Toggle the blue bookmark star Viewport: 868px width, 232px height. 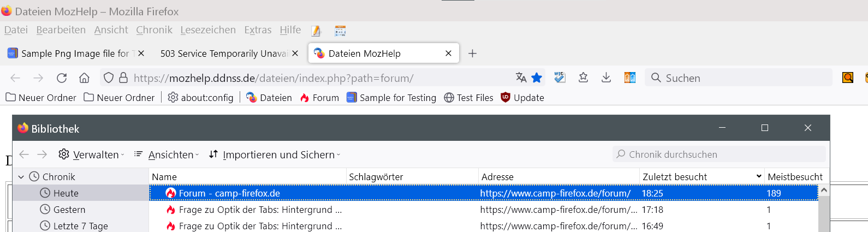pos(537,78)
